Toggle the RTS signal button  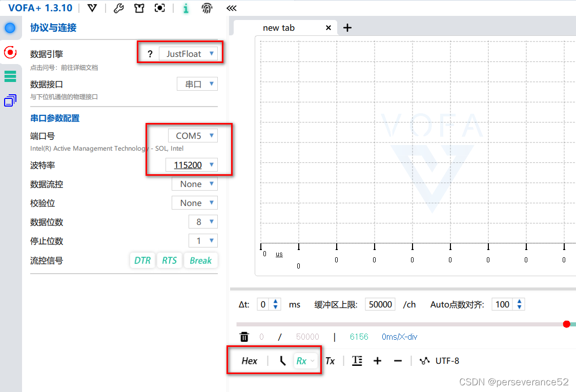pos(170,260)
